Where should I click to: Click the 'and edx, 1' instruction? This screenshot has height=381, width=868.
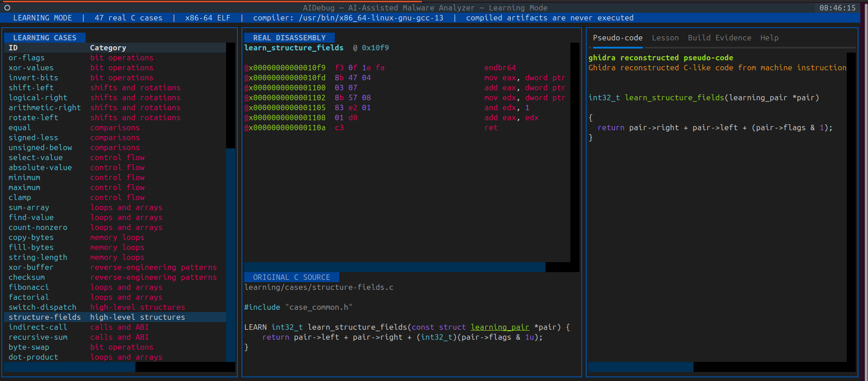(x=506, y=107)
